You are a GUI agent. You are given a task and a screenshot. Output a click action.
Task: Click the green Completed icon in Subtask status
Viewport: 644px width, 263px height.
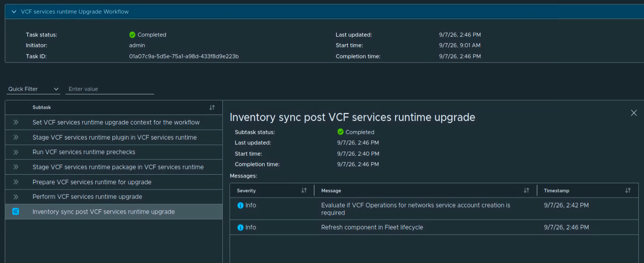pos(340,132)
